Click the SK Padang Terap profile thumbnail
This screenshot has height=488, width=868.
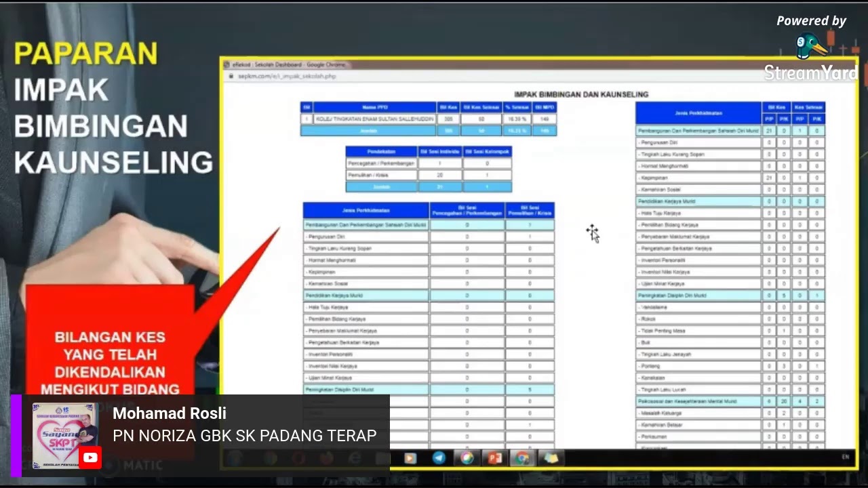click(65, 434)
